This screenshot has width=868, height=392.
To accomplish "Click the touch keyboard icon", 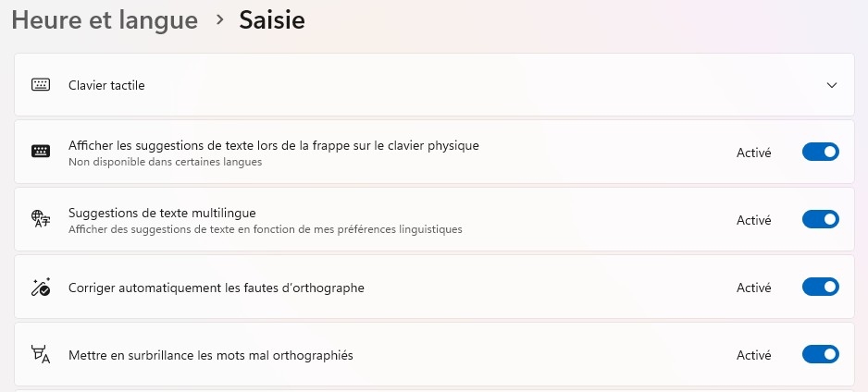I will pyautogui.click(x=41, y=85).
